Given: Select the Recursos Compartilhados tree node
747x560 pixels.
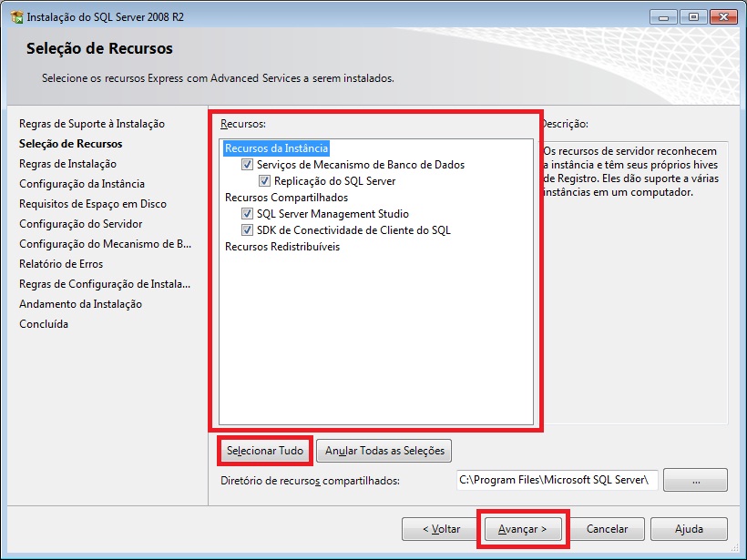Looking at the screenshot, I should point(286,198).
